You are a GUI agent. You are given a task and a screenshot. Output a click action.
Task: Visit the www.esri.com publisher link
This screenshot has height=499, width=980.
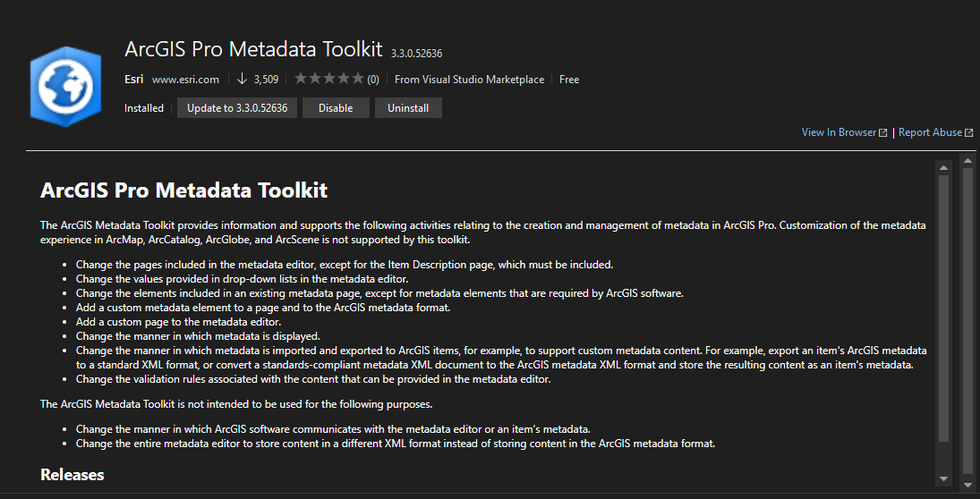point(185,80)
